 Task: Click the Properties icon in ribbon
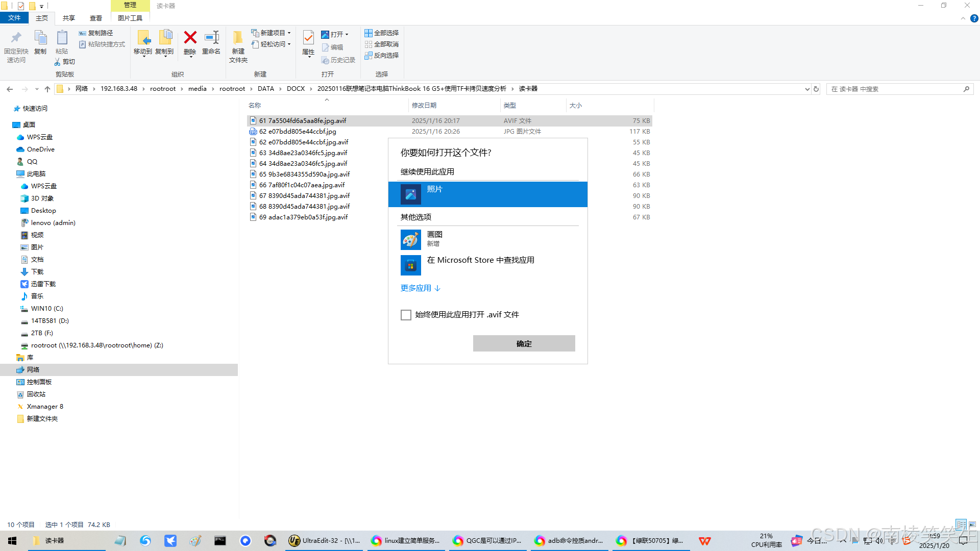308,38
